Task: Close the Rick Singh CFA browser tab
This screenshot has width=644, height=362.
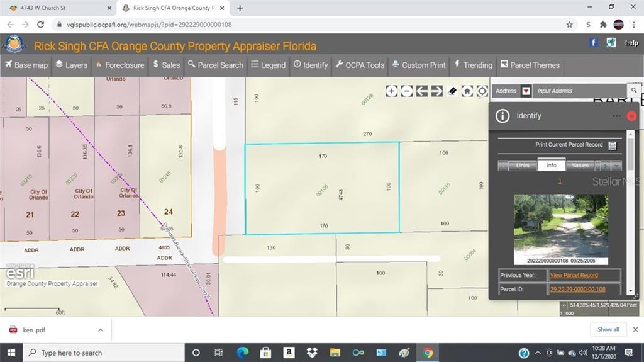Action: click(222, 8)
